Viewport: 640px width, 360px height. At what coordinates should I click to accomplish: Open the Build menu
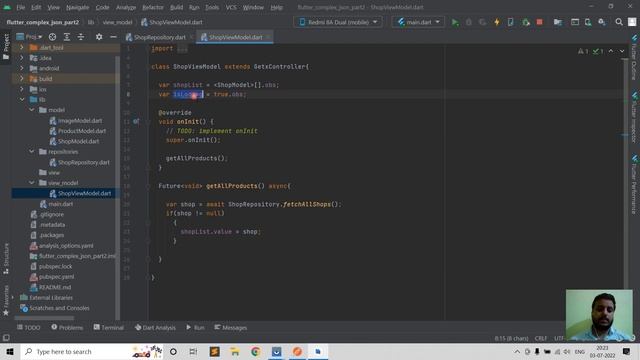176,7
